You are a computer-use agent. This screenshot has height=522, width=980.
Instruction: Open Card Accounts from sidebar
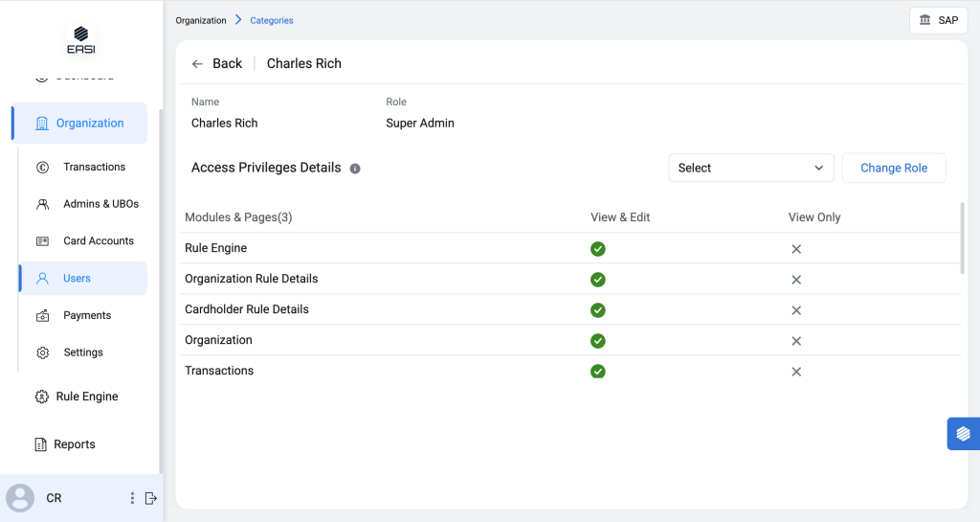click(98, 241)
